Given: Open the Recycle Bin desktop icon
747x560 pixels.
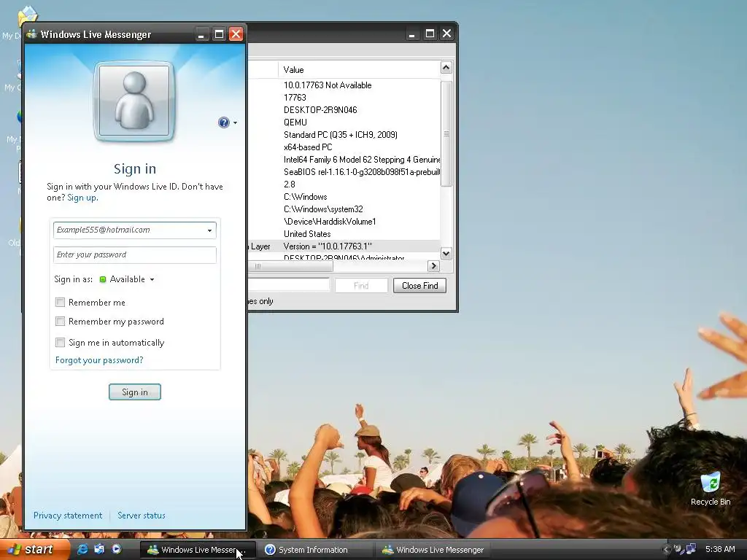Looking at the screenshot, I should [711, 489].
